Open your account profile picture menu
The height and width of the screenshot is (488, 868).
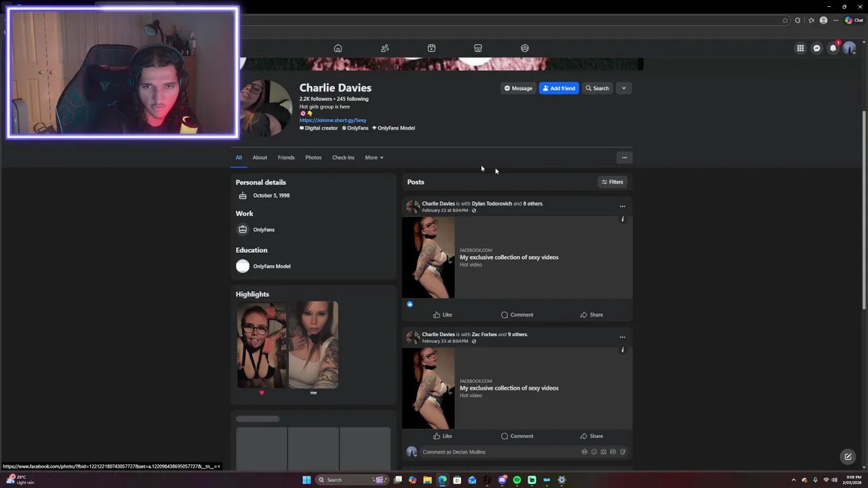pos(849,48)
